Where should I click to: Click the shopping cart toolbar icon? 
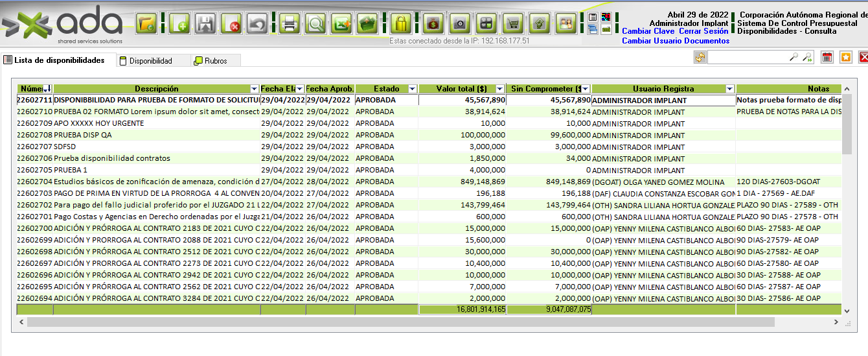(513, 24)
